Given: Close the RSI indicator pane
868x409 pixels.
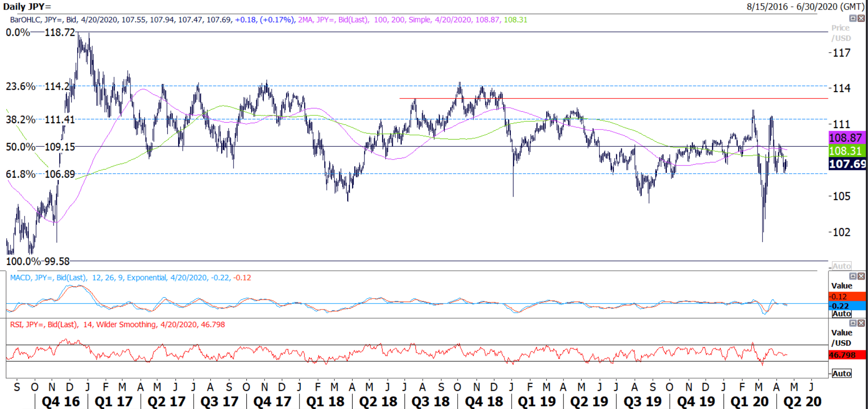Looking at the screenshot, I should [861, 323].
